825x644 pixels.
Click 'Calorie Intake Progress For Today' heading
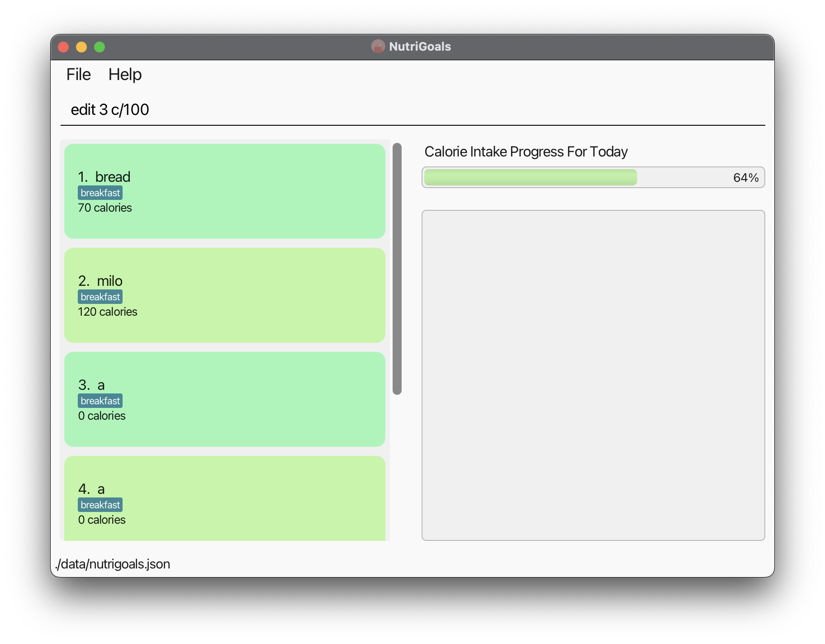[x=526, y=152]
